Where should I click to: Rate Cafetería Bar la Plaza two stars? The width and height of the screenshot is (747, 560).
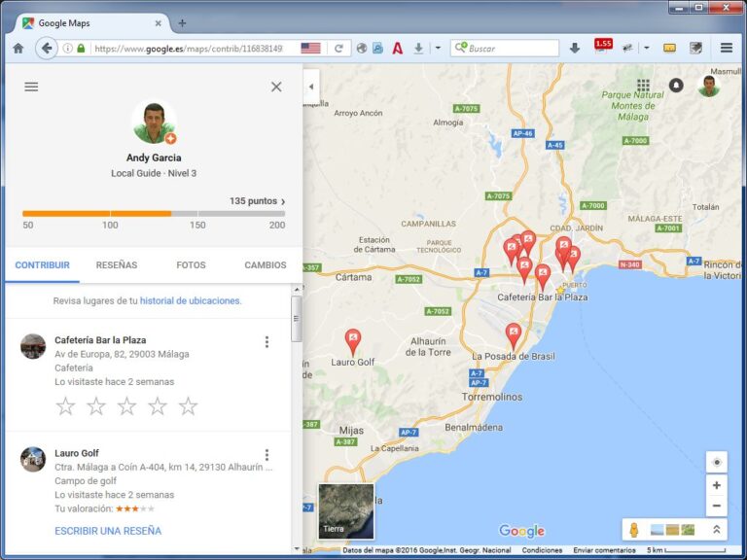(x=96, y=406)
